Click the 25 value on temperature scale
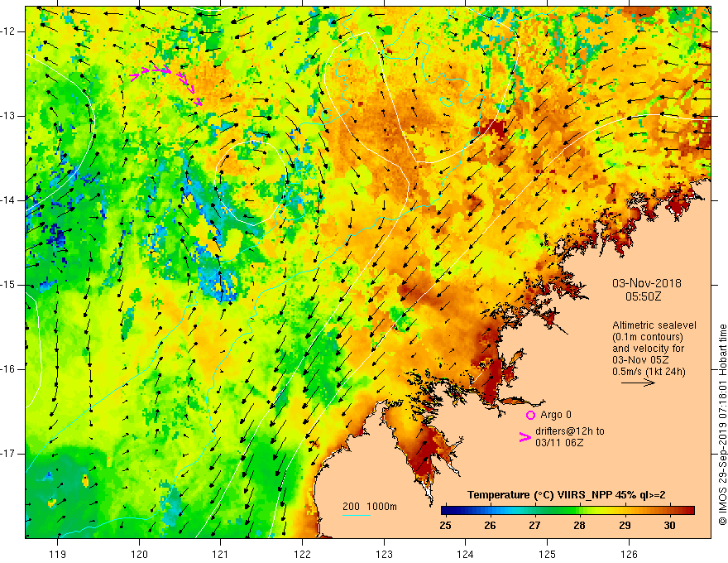 (x=445, y=526)
